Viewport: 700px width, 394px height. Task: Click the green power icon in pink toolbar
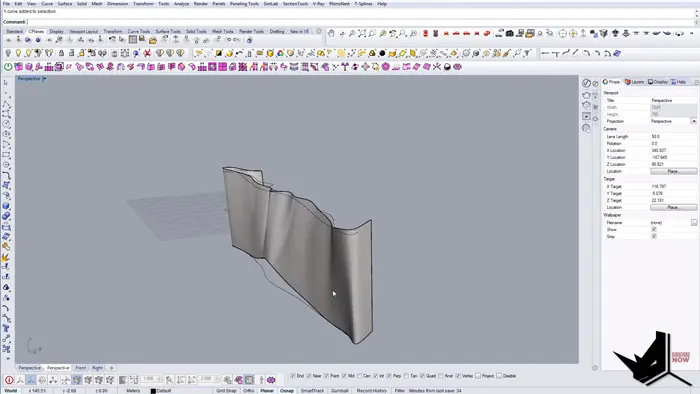8,66
